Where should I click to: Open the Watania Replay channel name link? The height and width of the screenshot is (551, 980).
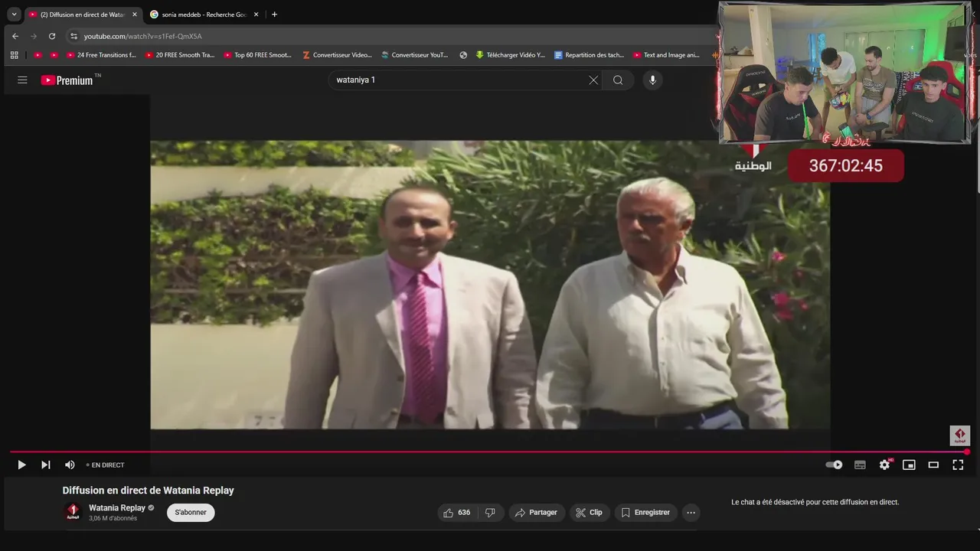[117, 507]
